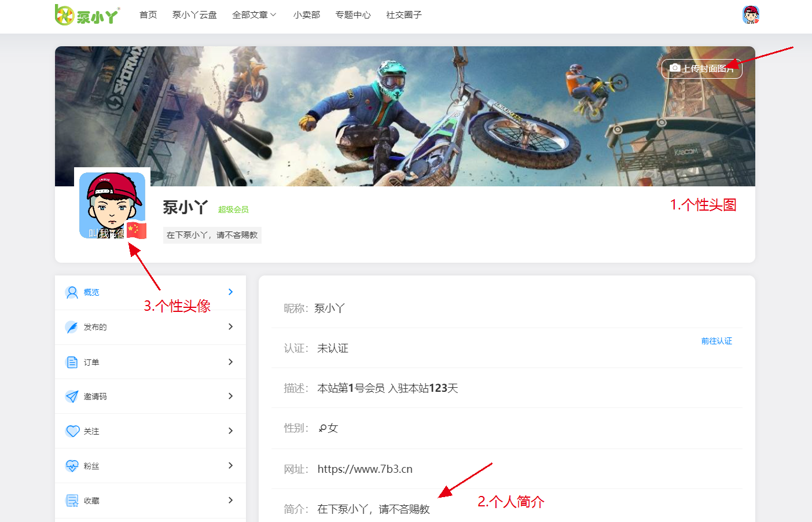Click the avatar thumbnail in the top-right corner
Viewport: 812px width, 522px height.
751,15
